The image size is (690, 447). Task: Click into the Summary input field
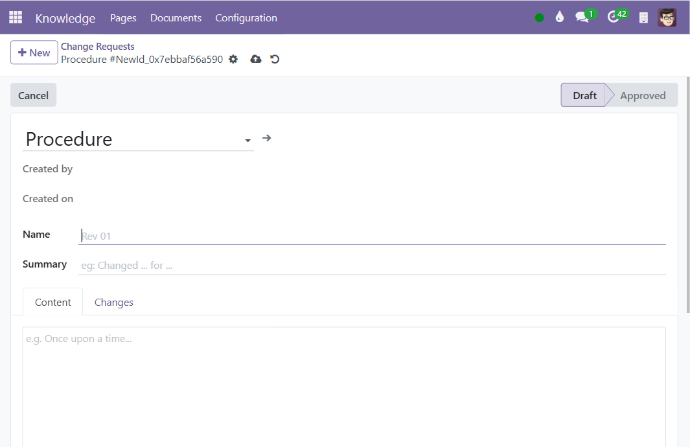pyautogui.click(x=371, y=266)
